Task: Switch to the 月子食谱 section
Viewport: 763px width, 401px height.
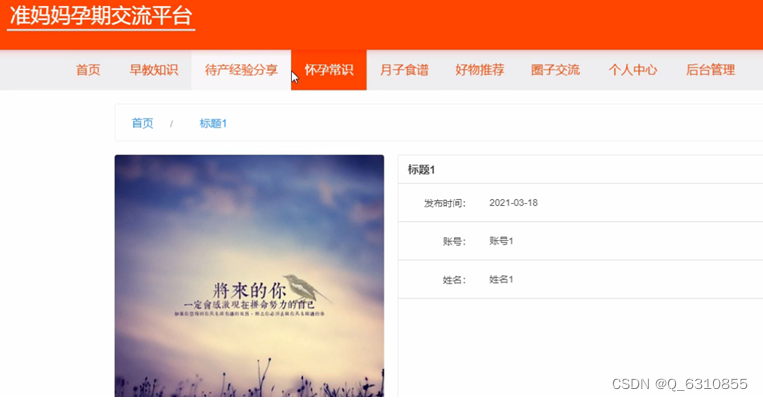Action: coord(404,70)
